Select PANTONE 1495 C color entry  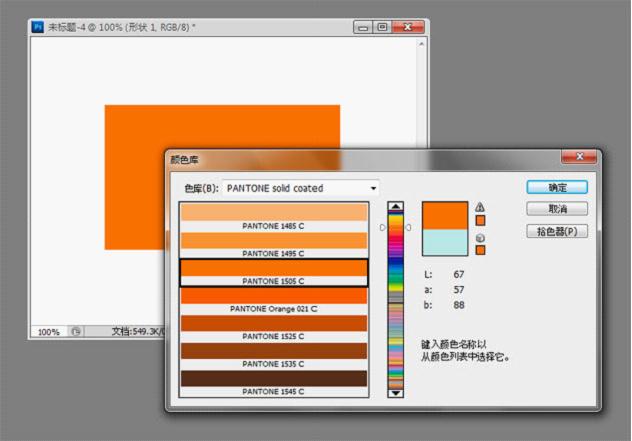(273, 246)
